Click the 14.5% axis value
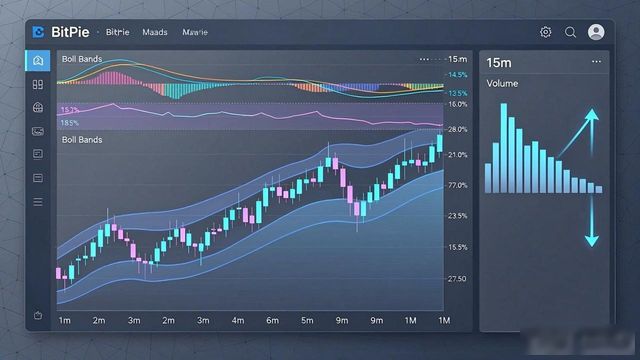 coord(458,75)
